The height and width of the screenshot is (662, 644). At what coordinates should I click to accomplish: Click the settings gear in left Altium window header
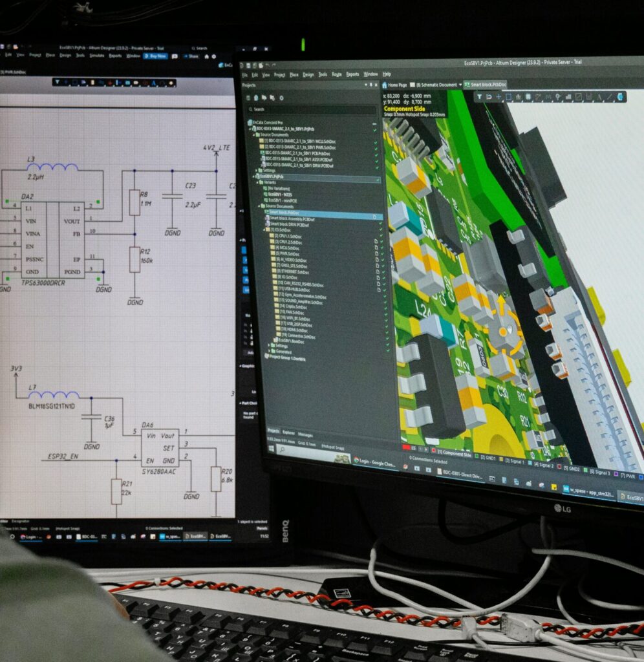click(x=214, y=57)
